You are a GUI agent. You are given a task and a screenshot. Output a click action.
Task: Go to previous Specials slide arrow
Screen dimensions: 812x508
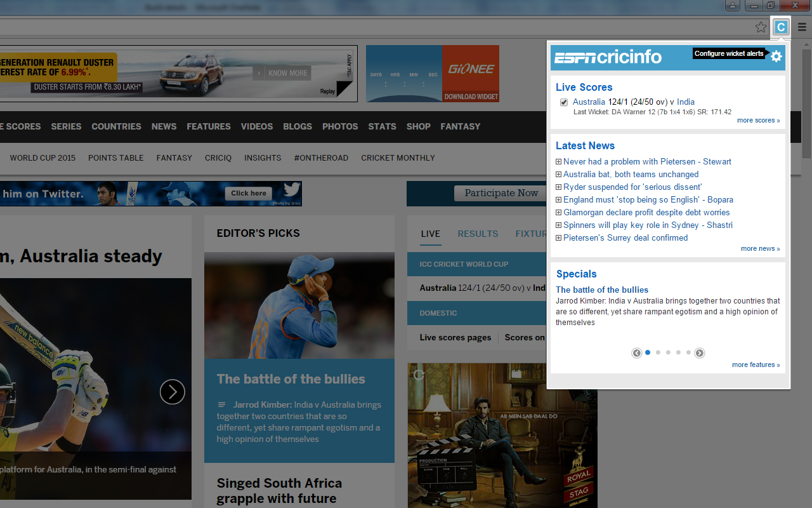pos(636,353)
